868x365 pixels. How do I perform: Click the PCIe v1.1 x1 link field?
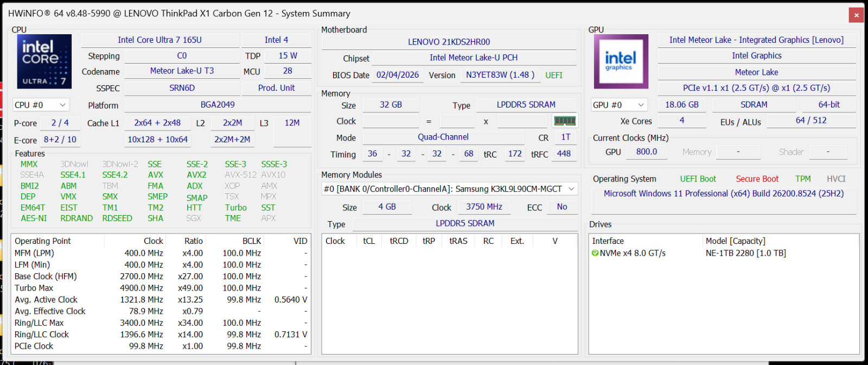click(x=757, y=88)
